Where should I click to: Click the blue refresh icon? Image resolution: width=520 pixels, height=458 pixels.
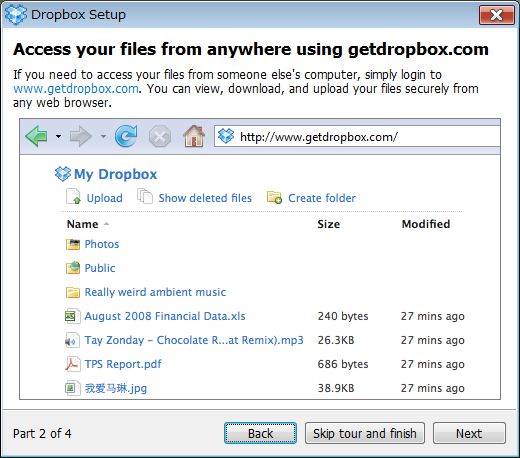tap(126, 136)
